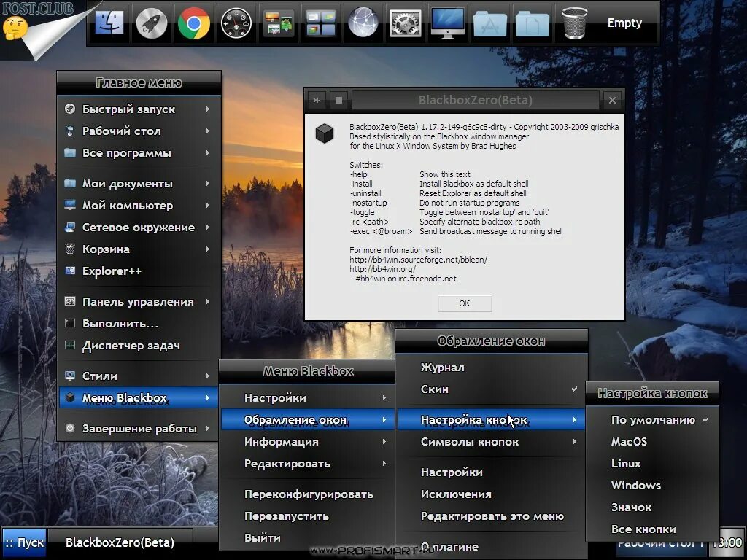Expand the Завершение работы submenu arrow
The image size is (747, 560).
(208, 428)
